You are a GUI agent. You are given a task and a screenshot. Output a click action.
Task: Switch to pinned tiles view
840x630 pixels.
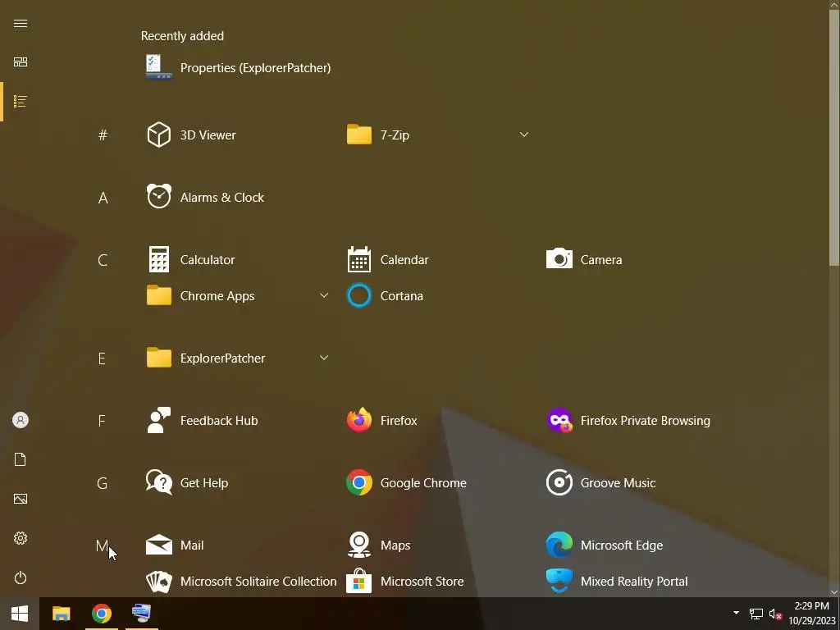pos(21,62)
